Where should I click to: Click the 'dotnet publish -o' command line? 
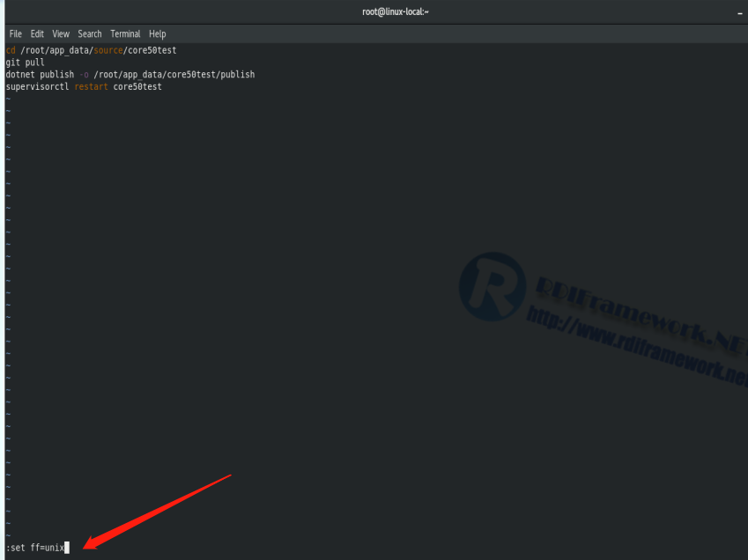click(x=130, y=74)
